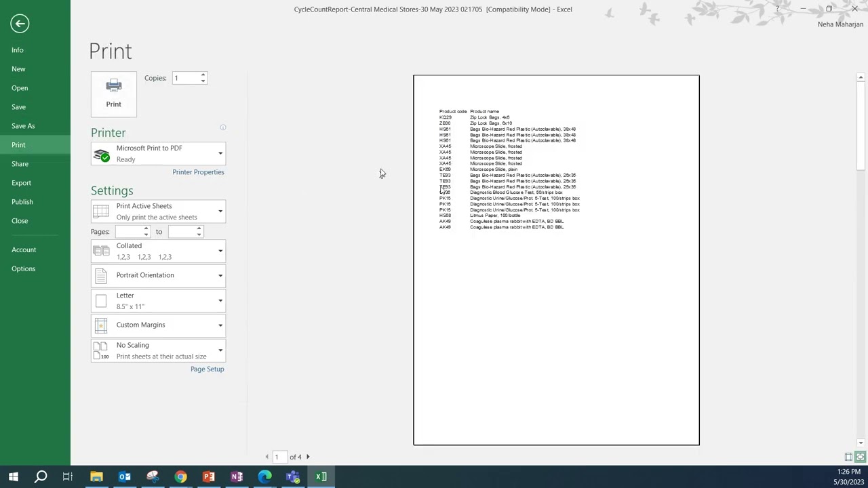Click the custom margins star icon
Image resolution: width=868 pixels, height=488 pixels.
click(101, 326)
